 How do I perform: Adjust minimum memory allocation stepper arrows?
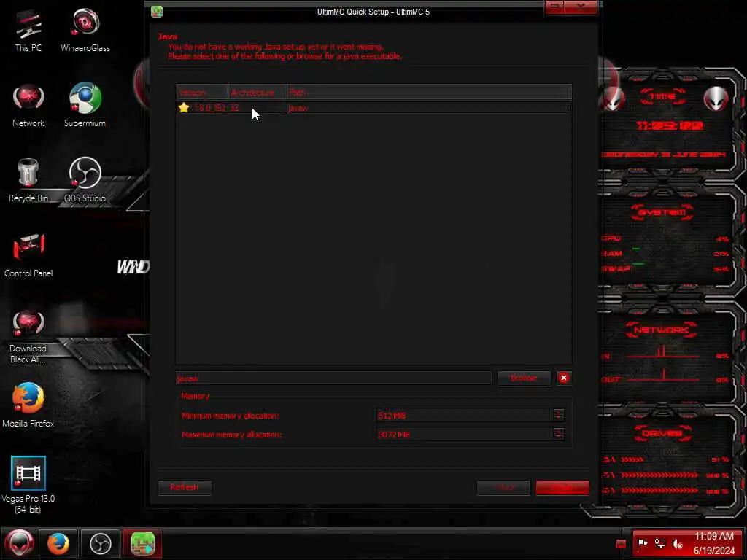coord(559,415)
